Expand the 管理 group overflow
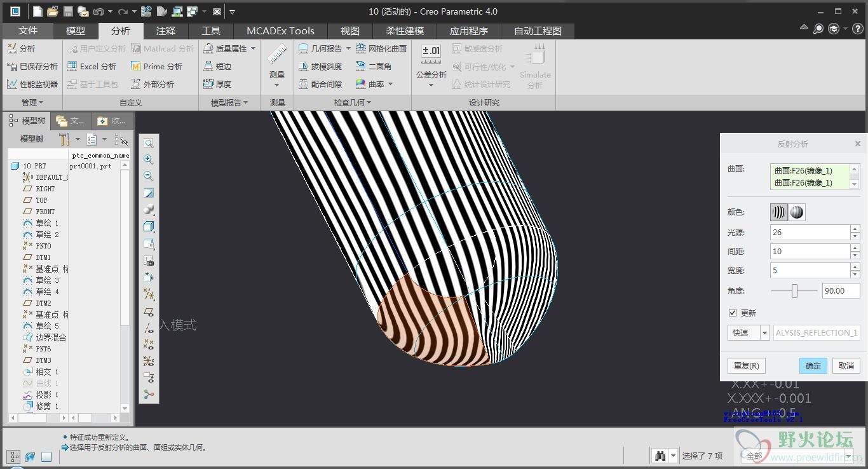This screenshot has height=469, width=868. click(x=32, y=102)
